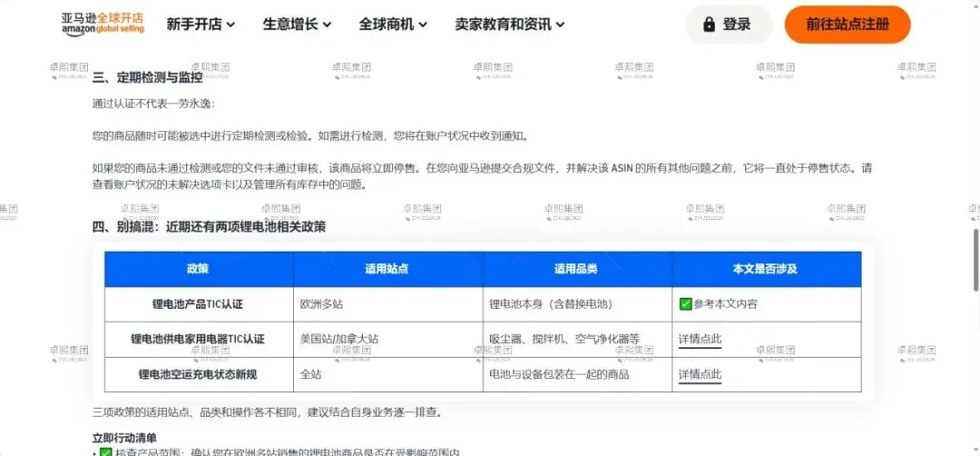Click cell 全站

point(388,374)
